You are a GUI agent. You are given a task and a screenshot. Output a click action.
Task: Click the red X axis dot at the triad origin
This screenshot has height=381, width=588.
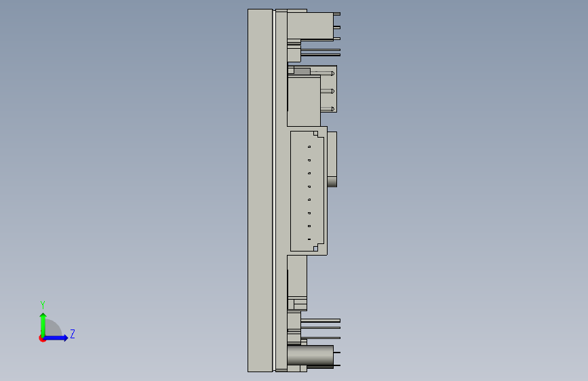click(x=42, y=339)
